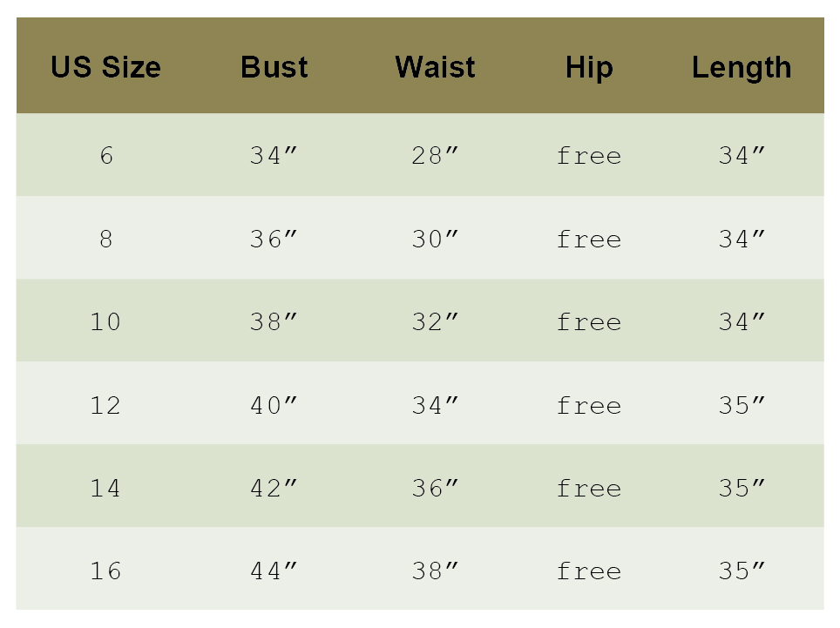Image resolution: width=840 pixels, height=628 pixels.
Task: Click the 28″ waist measurement
Action: click(435, 156)
